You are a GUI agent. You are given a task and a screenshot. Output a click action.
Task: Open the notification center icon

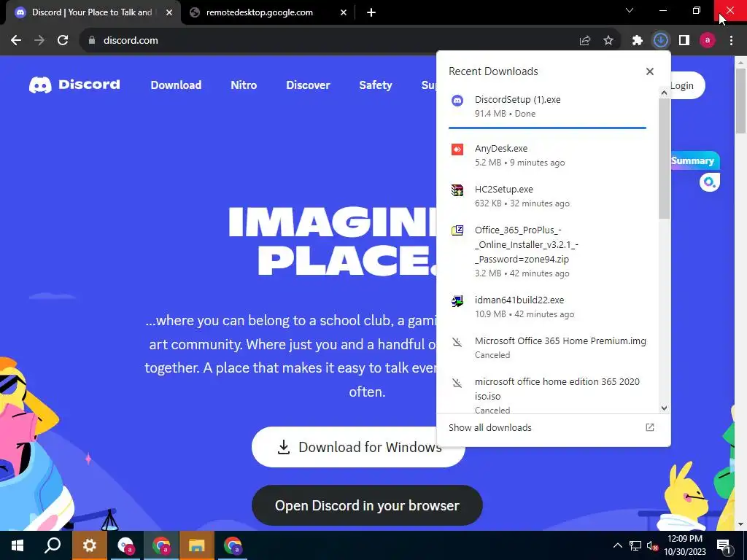(724, 545)
